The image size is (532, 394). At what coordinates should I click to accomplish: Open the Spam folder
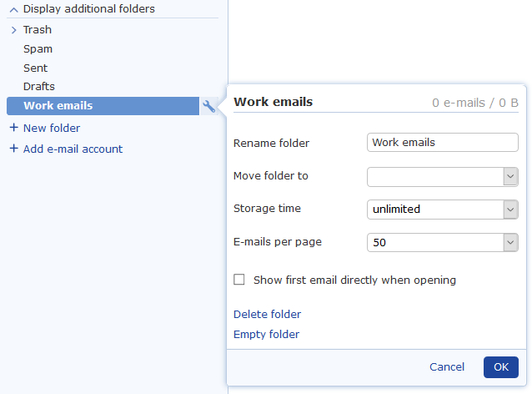click(x=38, y=49)
